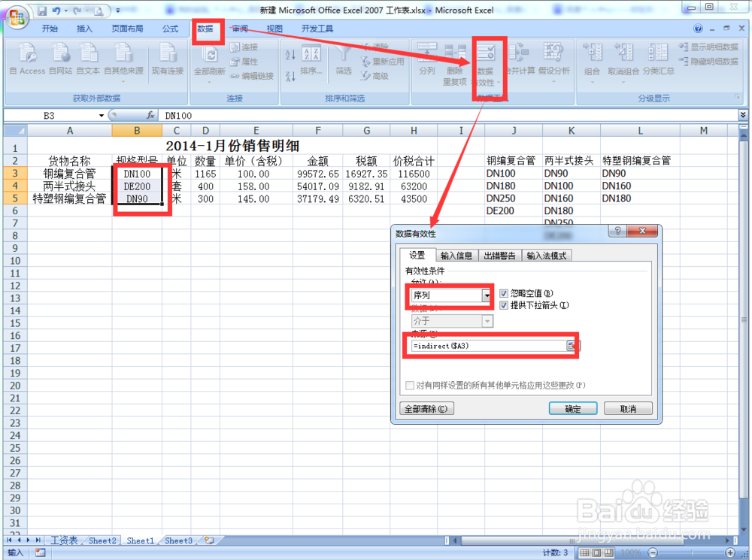Click 分类汇总 subtotal icon
This screenshot has width=752, height=560.
click(x=658, y=59)
